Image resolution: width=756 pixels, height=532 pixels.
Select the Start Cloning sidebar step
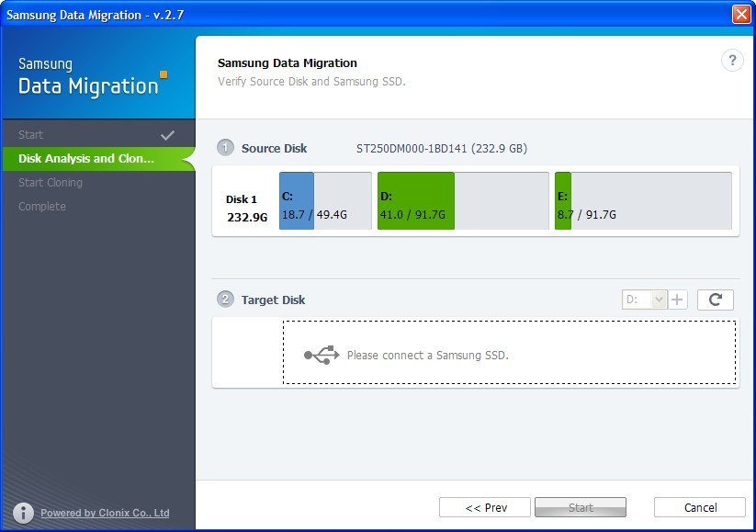51,183
